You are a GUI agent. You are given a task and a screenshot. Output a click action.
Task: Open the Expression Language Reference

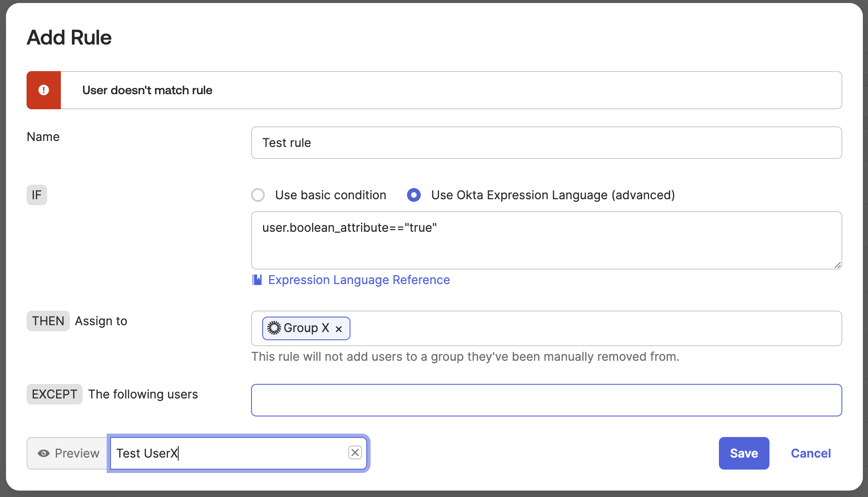(x=359, y=280)
